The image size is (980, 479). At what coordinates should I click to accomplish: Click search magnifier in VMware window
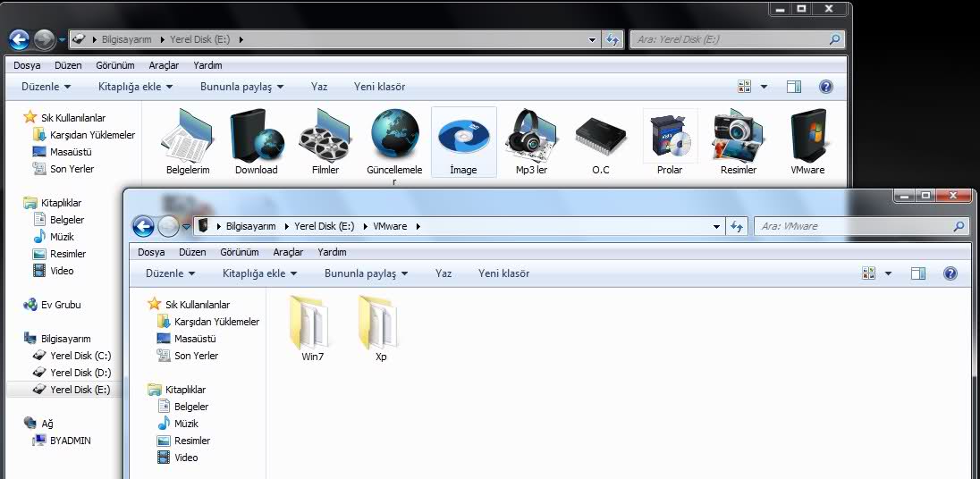[x=959, y=226]
